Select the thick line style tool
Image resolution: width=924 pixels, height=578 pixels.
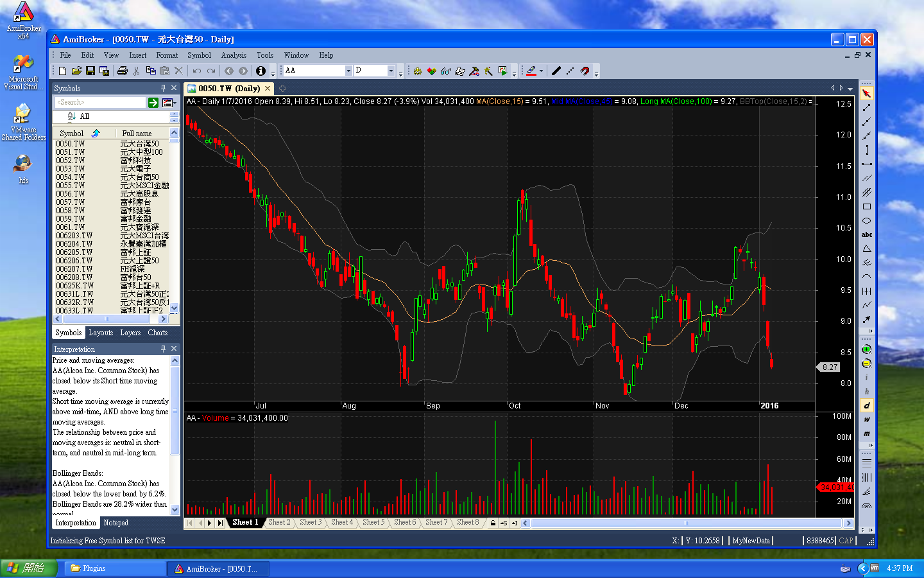556,71
